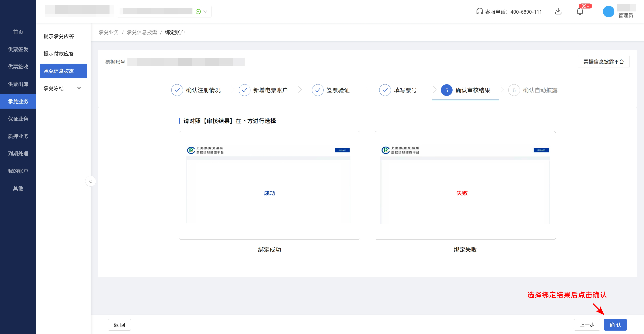Viewport: 644px width, 334px height.
Task: Click the 确认 button
Action: point(615,325)
